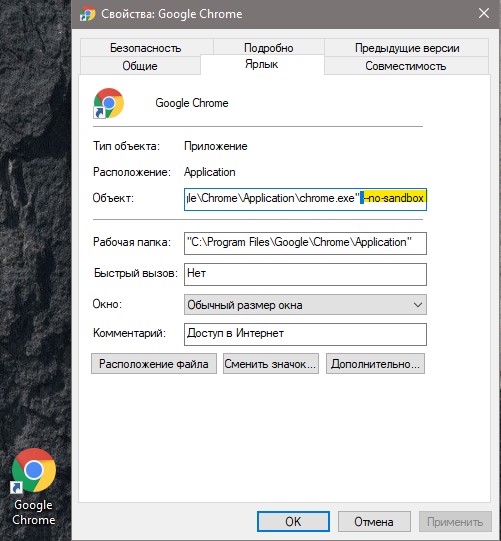Image resolution: width=501 pixels, height=541 pixels.
Task: Click the Тип объекта label
Action: [x=126, y=146]
